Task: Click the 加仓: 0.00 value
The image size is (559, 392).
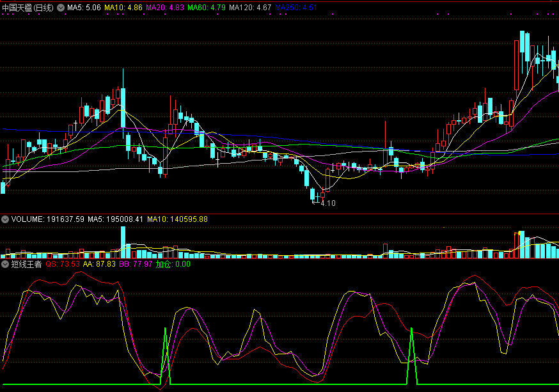Action: [x=173, y=264]
